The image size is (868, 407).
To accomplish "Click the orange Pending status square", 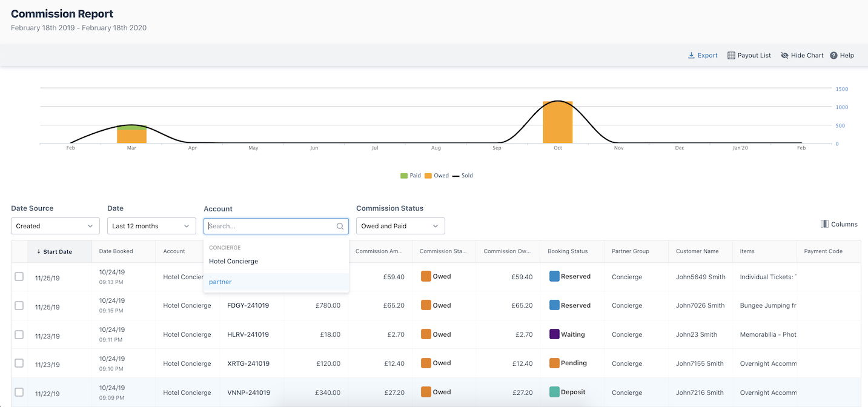I will [554, 363].
